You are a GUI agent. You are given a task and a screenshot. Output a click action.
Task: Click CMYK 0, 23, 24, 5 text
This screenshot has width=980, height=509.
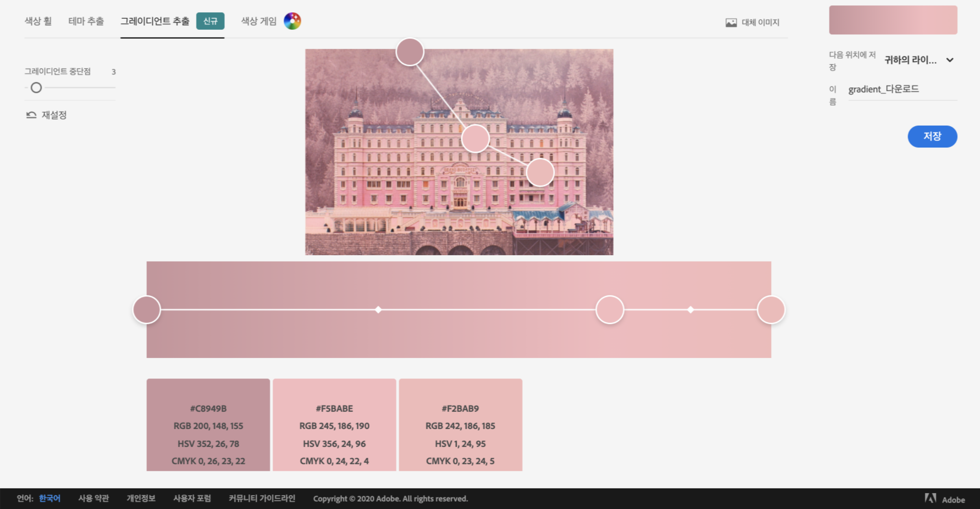point(460,461)
